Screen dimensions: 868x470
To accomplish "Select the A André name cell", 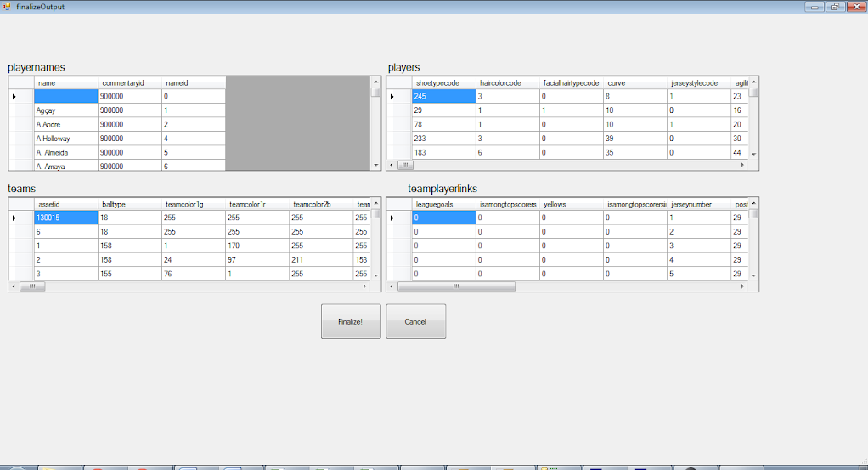I will click(66, 124).
